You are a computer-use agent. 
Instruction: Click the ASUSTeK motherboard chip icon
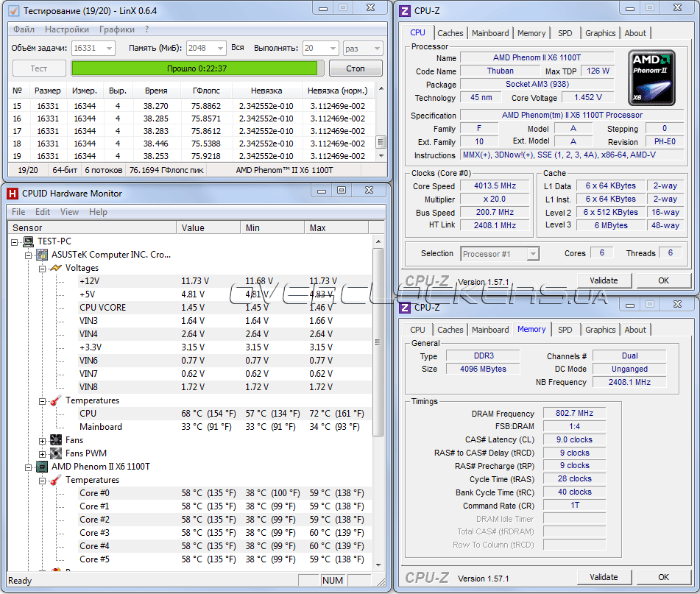pos(43,255)
